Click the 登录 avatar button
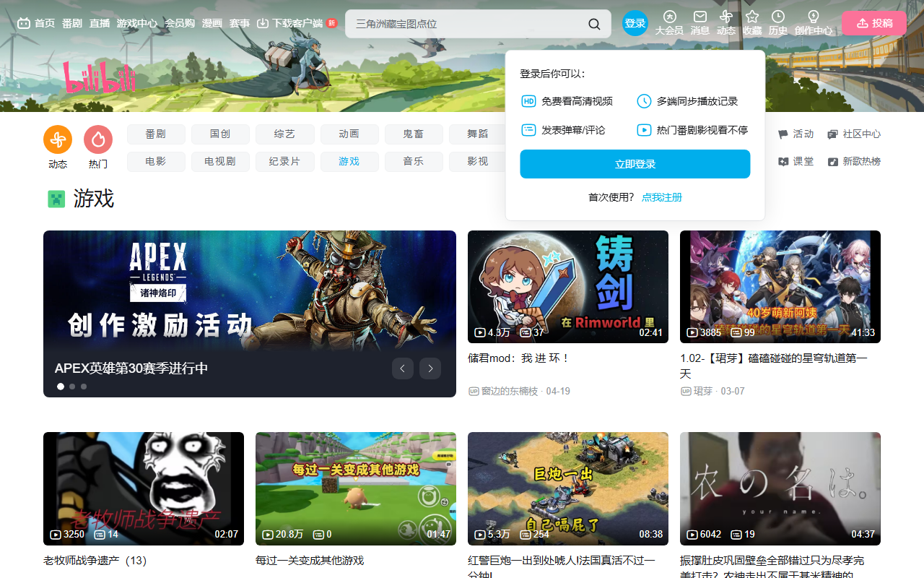Image resolution: width=924 pixels, height=578 pixels. click(635, 23)
